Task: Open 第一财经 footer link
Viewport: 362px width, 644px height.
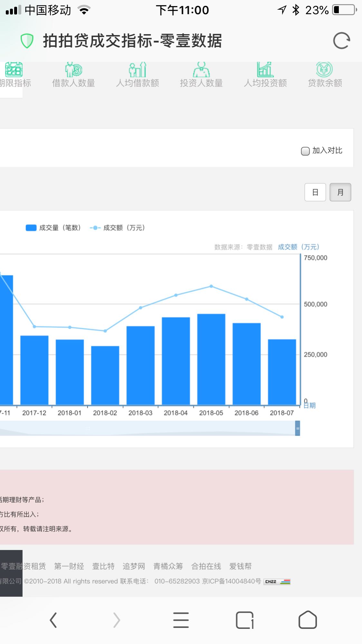Action: pyautogui.click(x=69, y=566)
